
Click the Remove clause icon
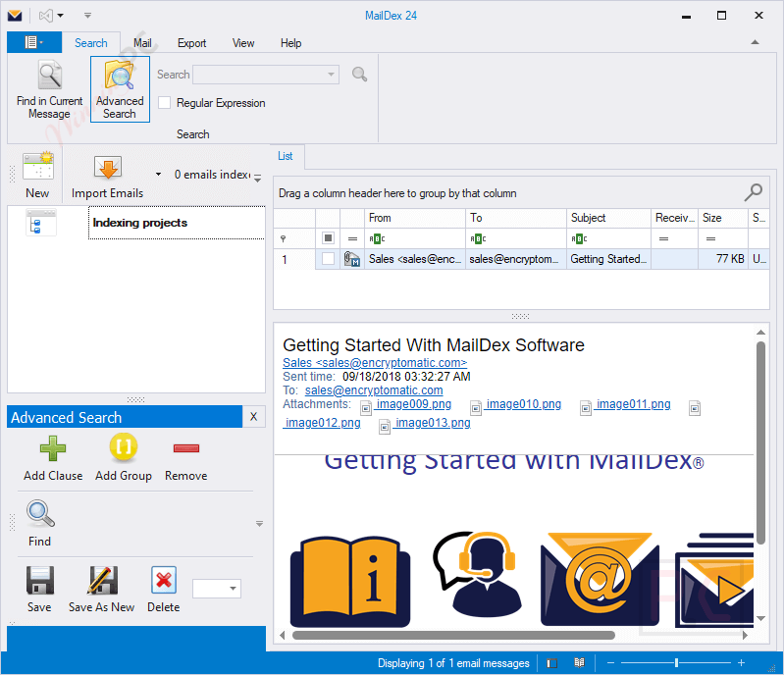tap(186, 448)
